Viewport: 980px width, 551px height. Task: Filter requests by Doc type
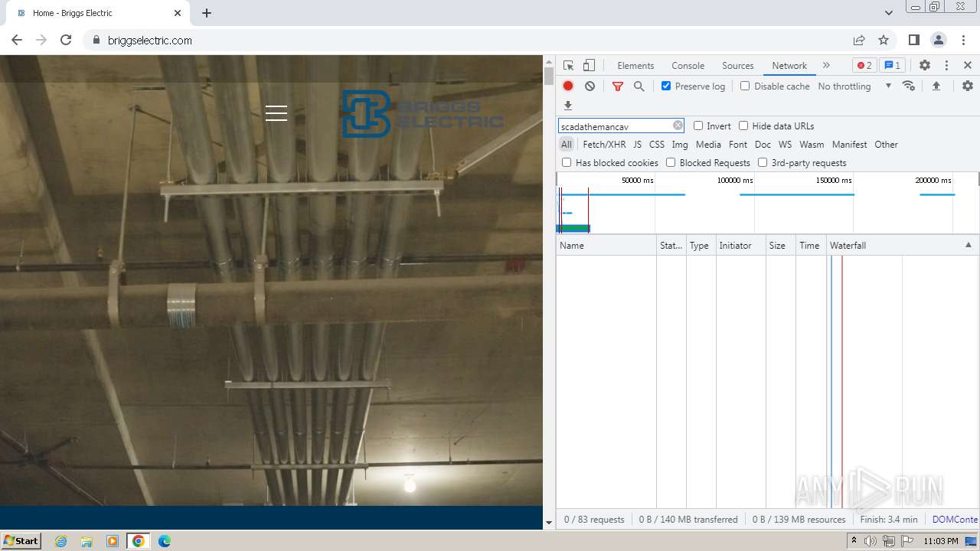(x=763, y=144)
